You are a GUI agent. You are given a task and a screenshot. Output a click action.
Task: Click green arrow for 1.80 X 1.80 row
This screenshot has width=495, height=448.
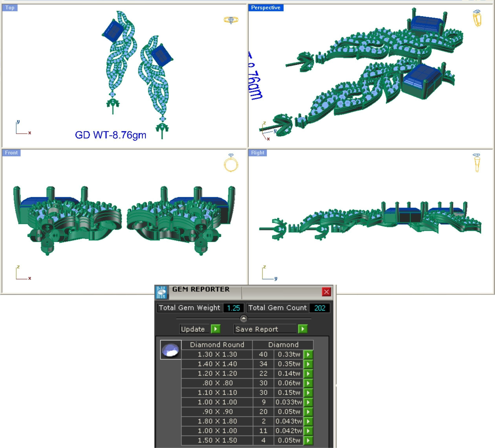[x=308, y=421]
